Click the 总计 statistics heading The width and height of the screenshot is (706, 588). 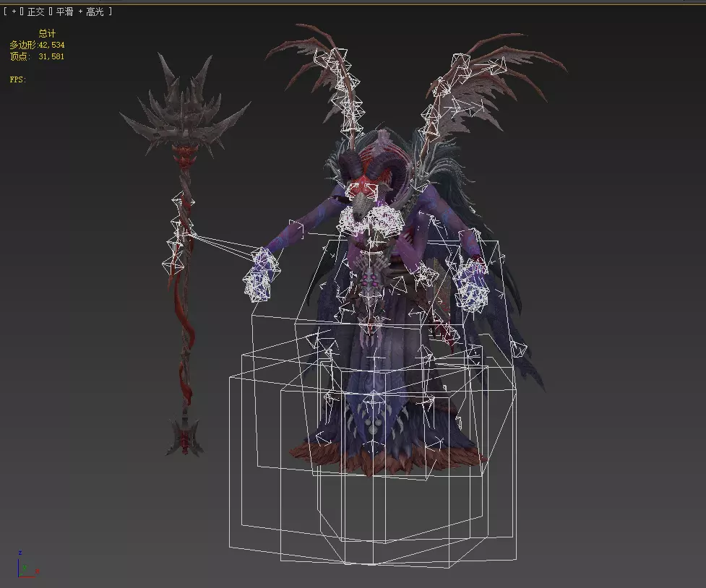point(47,33)
